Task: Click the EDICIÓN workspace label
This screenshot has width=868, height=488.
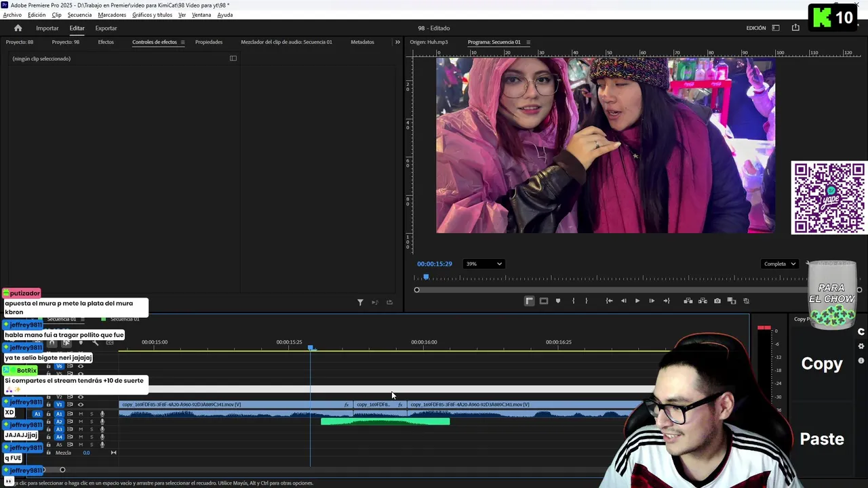Action: (x=756, y=28)
